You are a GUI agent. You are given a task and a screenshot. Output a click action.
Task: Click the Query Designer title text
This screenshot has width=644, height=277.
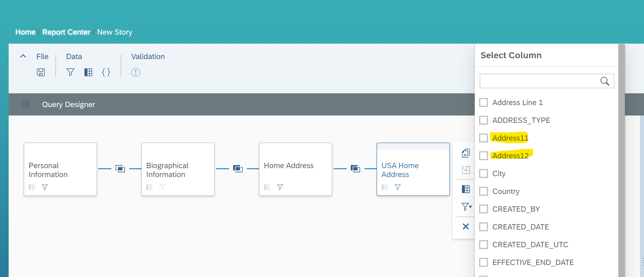[x=69, y=104]
